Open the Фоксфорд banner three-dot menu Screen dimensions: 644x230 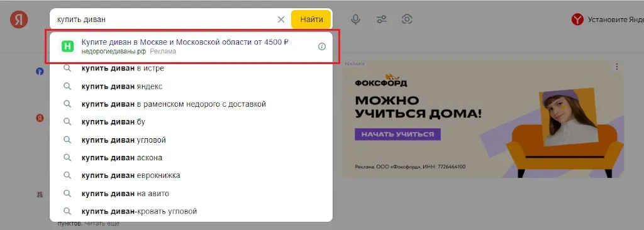(x=616, y=67)
